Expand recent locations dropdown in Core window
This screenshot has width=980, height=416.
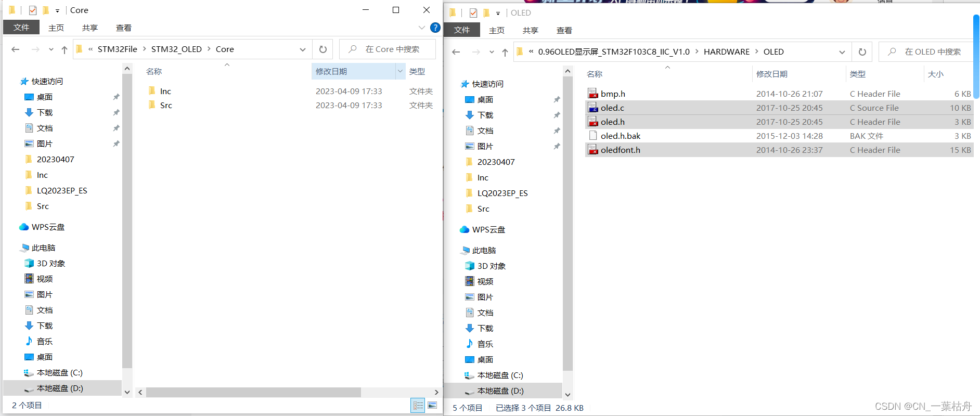(51, 49)
